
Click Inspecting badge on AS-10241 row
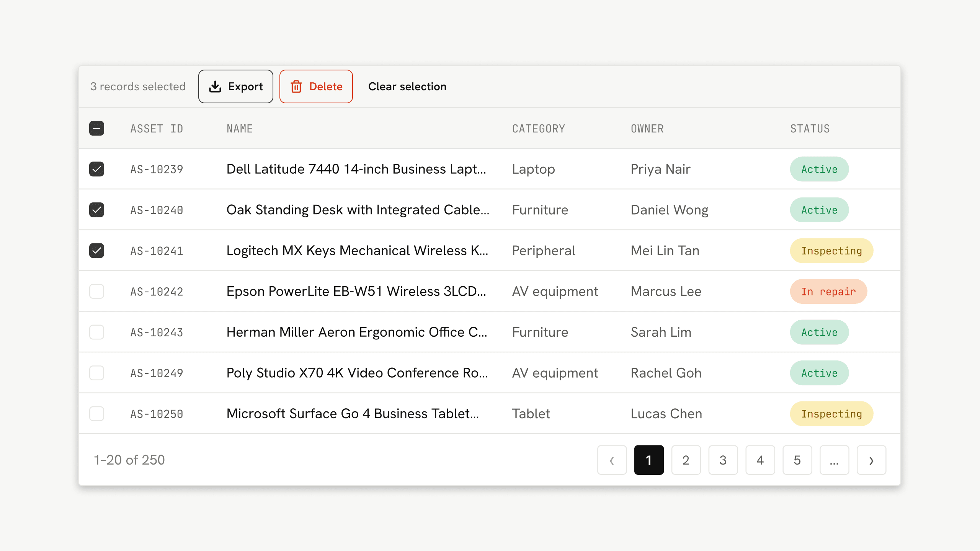831,251
